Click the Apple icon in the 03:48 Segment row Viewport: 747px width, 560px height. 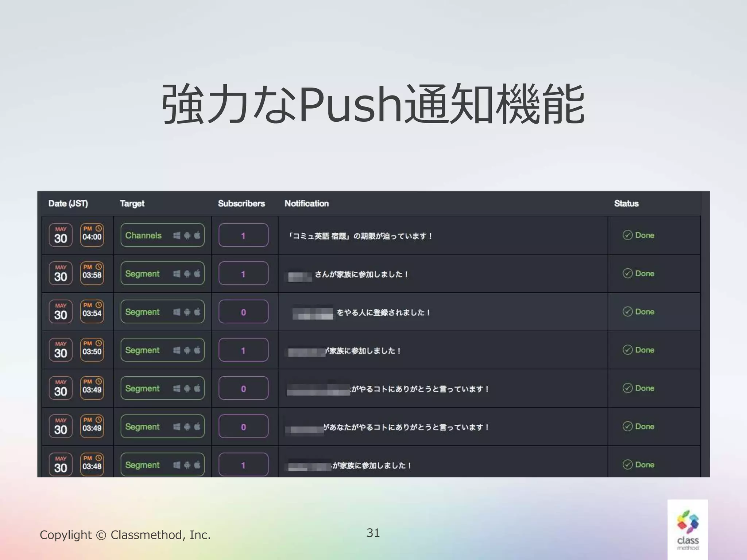pos(197,465)
